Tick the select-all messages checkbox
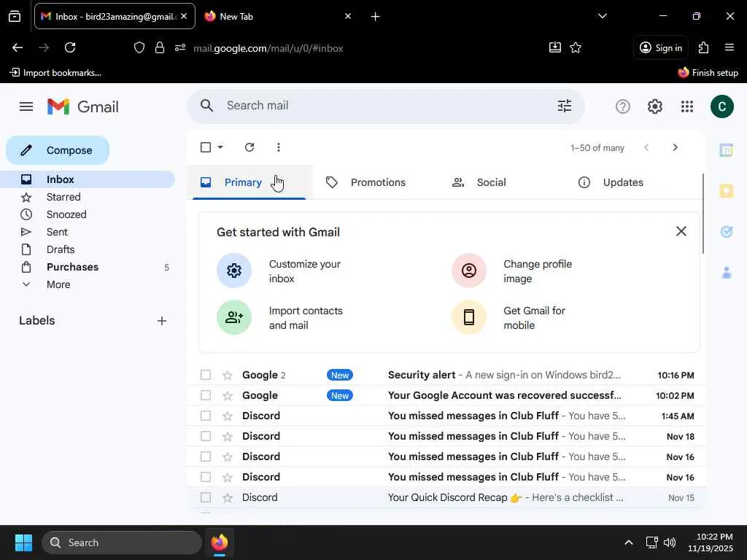 205,147
